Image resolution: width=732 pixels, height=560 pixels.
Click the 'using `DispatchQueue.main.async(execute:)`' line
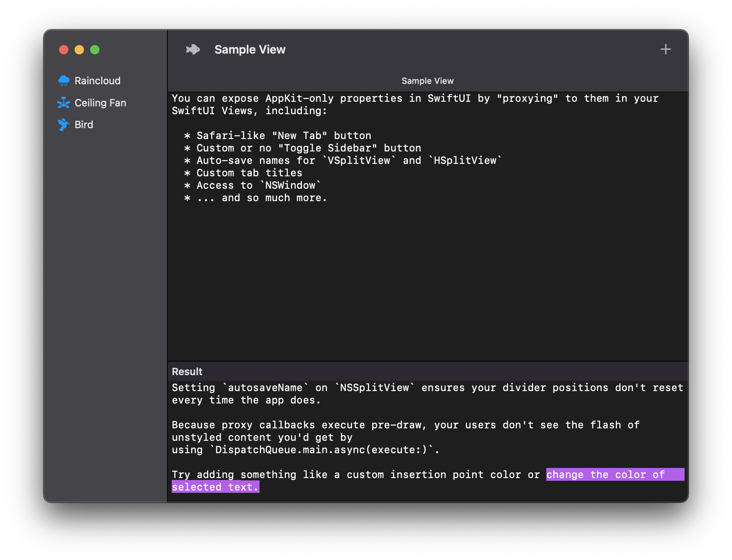(305, 450)
